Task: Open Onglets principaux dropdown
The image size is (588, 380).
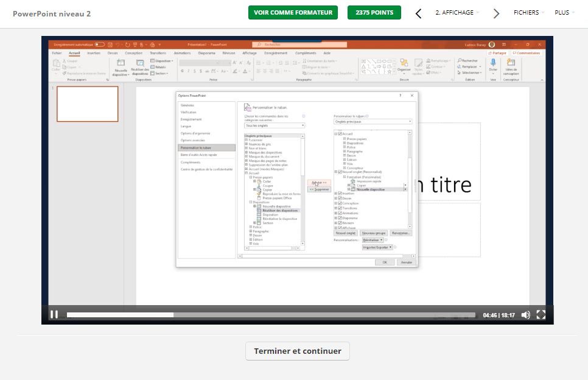Action: (373, 122)
